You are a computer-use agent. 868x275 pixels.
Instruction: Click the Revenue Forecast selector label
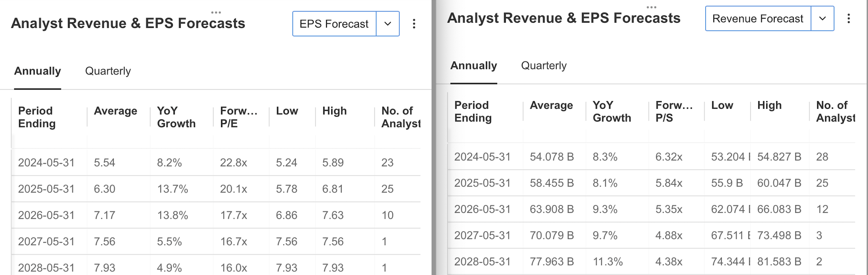click(758, 18)
